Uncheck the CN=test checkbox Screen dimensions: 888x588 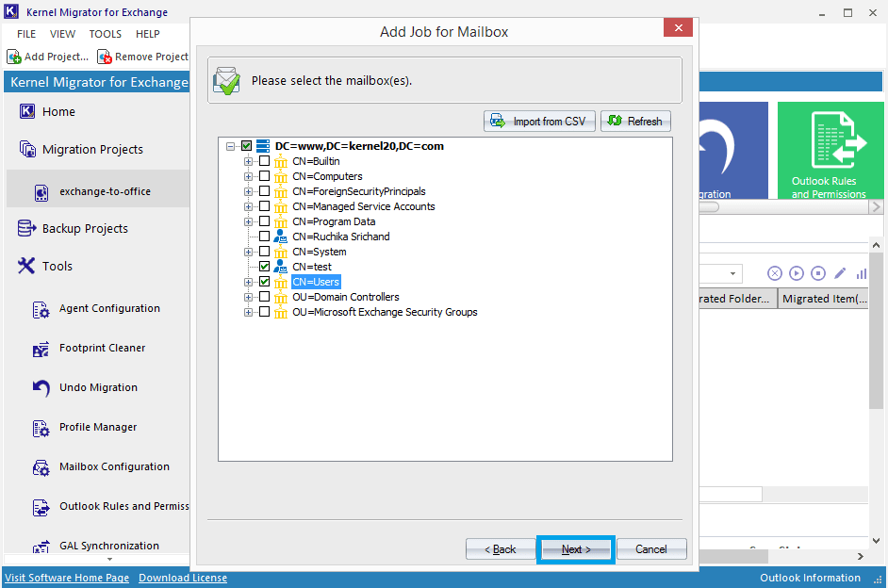(x=264, y=267)
